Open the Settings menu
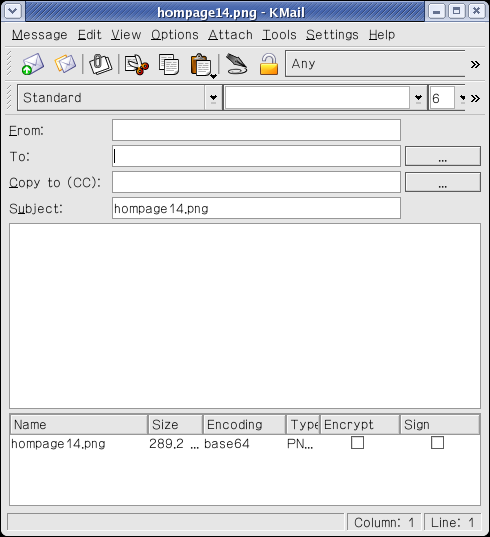 pos(332,35)
